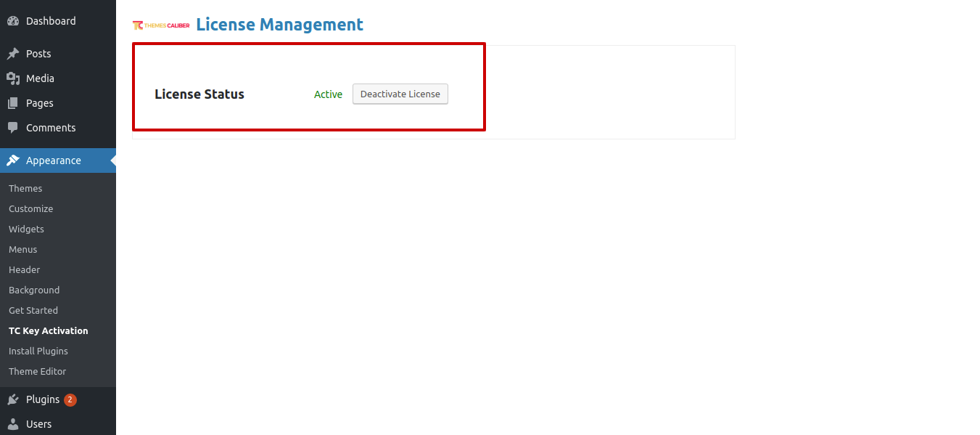Click the Dashboard gauge icon
The width and height of the screenshot is (980, 435).
pyautogui.click(x=13, y=21)
